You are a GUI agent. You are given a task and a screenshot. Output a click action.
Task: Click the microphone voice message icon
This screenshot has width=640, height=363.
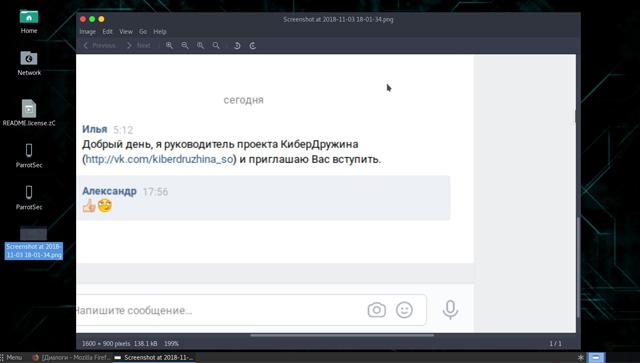450,310
